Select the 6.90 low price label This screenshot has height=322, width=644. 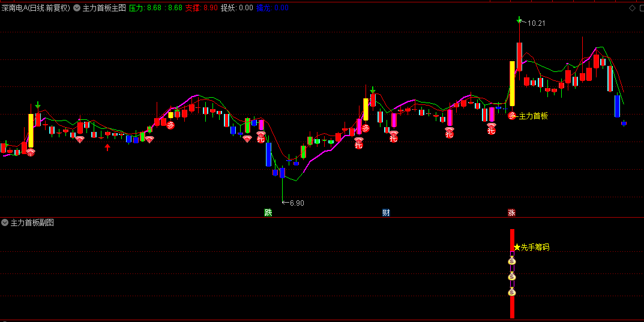(297, 203)
